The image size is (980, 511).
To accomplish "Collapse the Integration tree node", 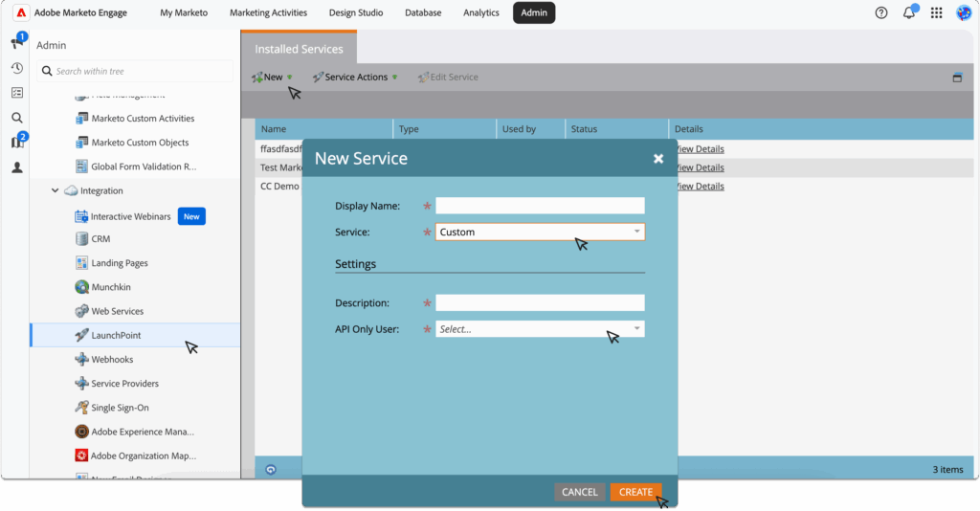I will coord(55,191).
